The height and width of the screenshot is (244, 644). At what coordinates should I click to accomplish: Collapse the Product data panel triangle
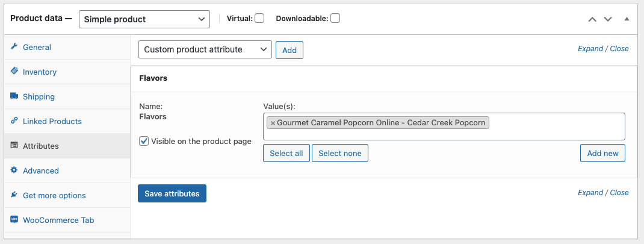click(x=627, y=19)
